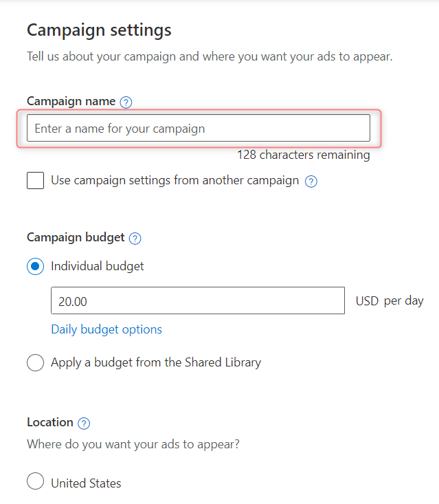This screenshot has width=439, height=504.
Task: Open the Campaign name help tooltip icon
Action: [x=126, y=102]
